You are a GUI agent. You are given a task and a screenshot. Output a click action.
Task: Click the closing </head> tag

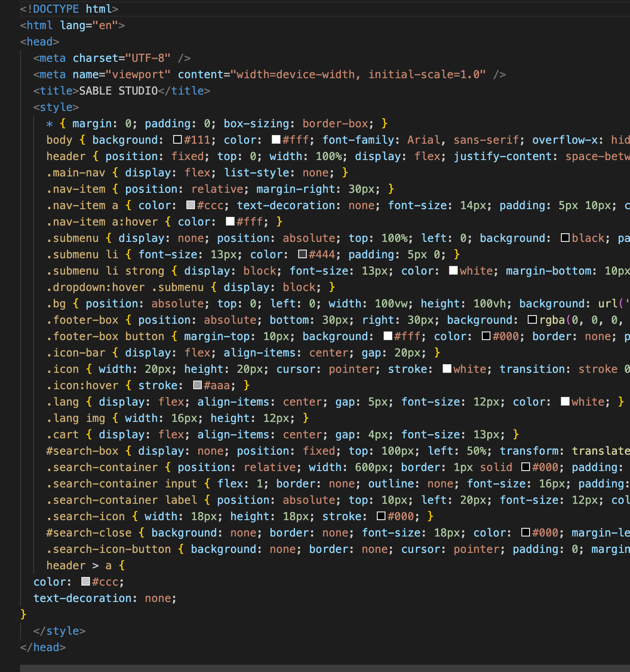[43, 647]
